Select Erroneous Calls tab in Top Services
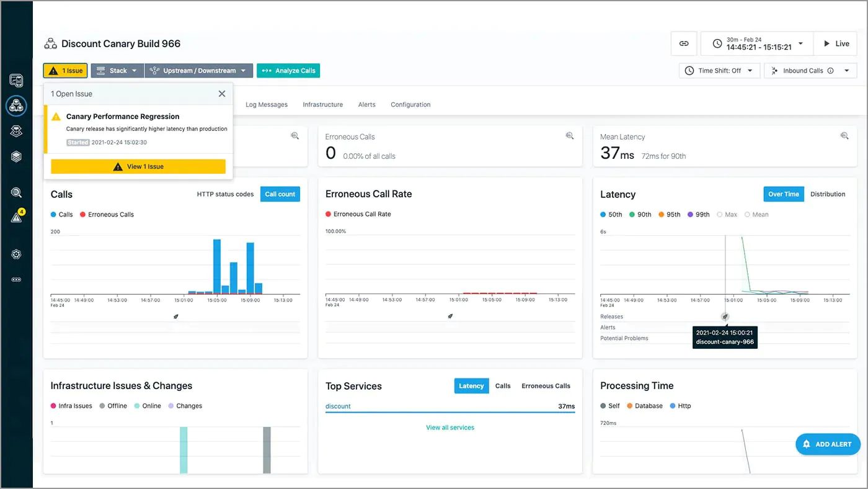This screenshot has height=489, width=868. click(x=546, y=386)
